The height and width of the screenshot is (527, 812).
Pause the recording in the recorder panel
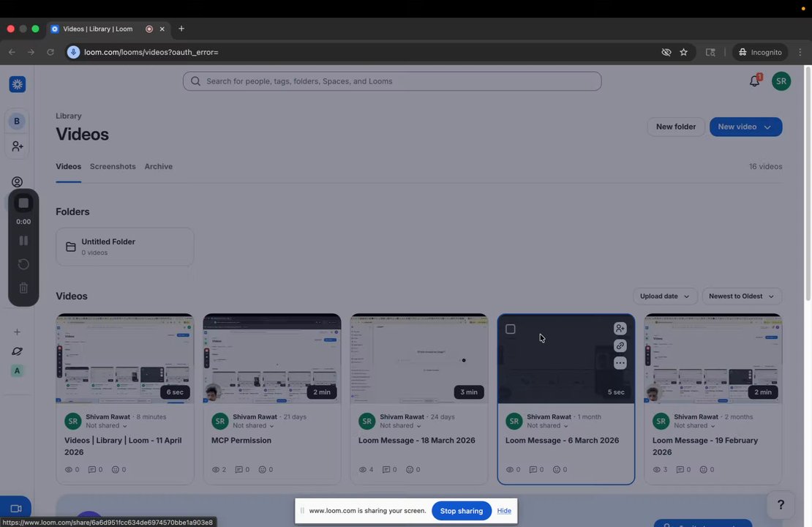[x=23, y=240]
